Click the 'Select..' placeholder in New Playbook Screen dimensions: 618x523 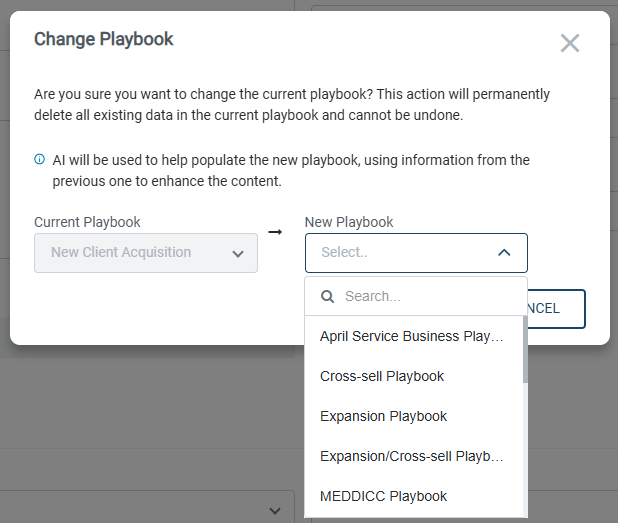(345, 253)
